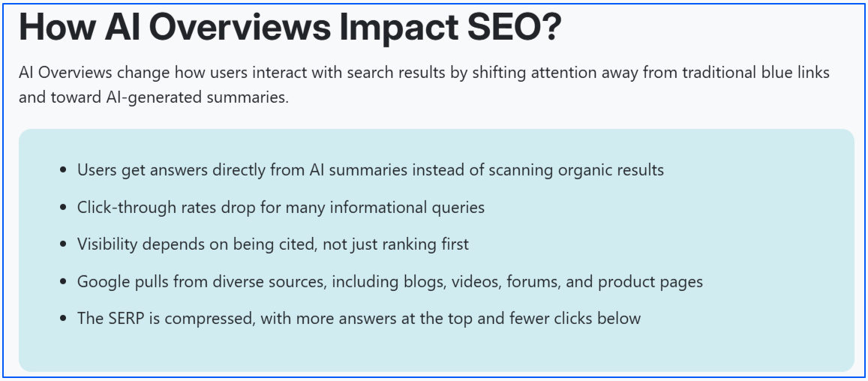Click the bullet about the compressed SERP

pos(359,319)
